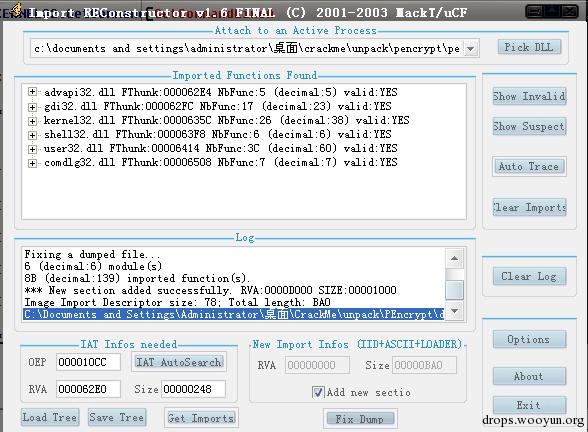Expand the shell32.dll imports node
The width and height of the screenshot is (588, 432).
[33, 135]
